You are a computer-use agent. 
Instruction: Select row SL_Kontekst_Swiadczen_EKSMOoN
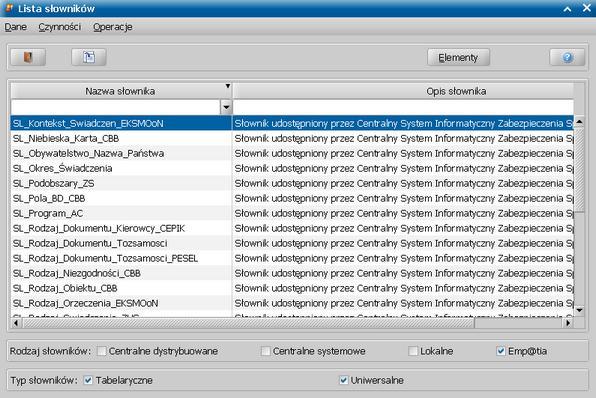coord(292,124)
